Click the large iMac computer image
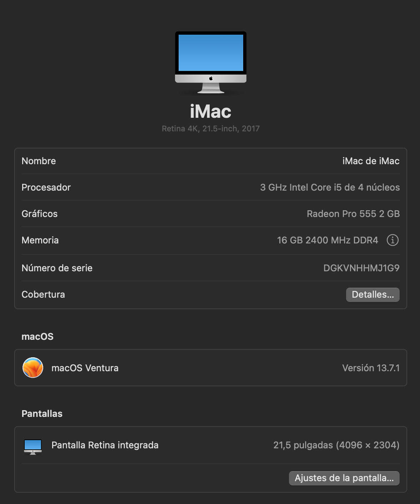420x504 pixels. (x=211, y=62)
